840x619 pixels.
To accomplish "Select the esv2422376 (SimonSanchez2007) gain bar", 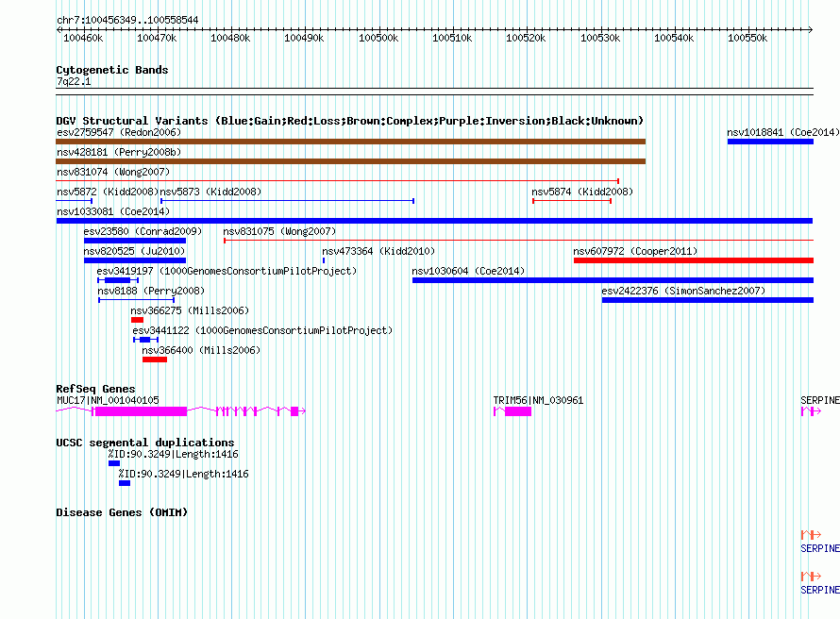I will pos(708,300).
